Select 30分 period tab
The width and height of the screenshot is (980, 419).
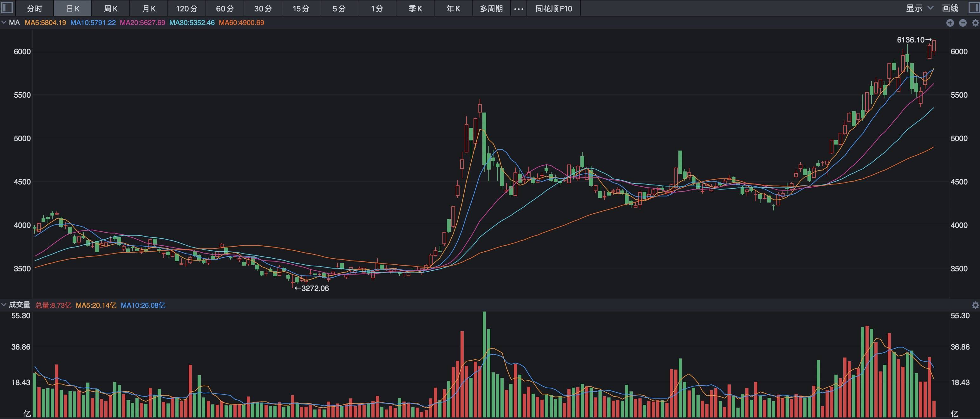click(263, 8)
